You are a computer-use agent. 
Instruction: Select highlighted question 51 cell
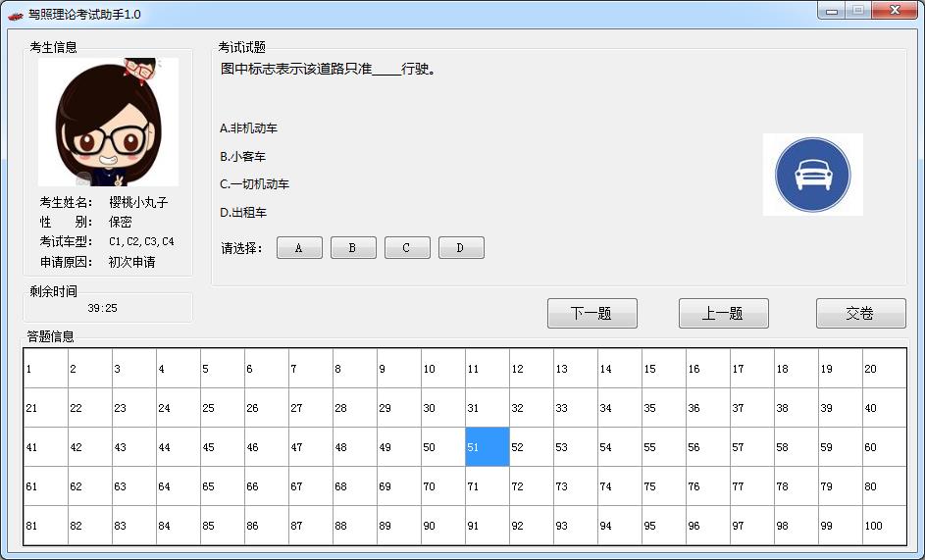(x=487, y=447)
